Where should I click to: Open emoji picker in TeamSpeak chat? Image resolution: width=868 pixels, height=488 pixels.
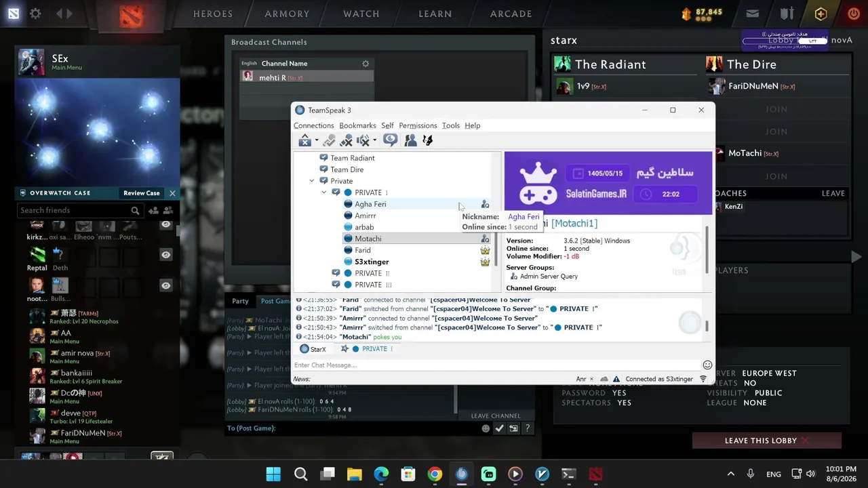707,365
